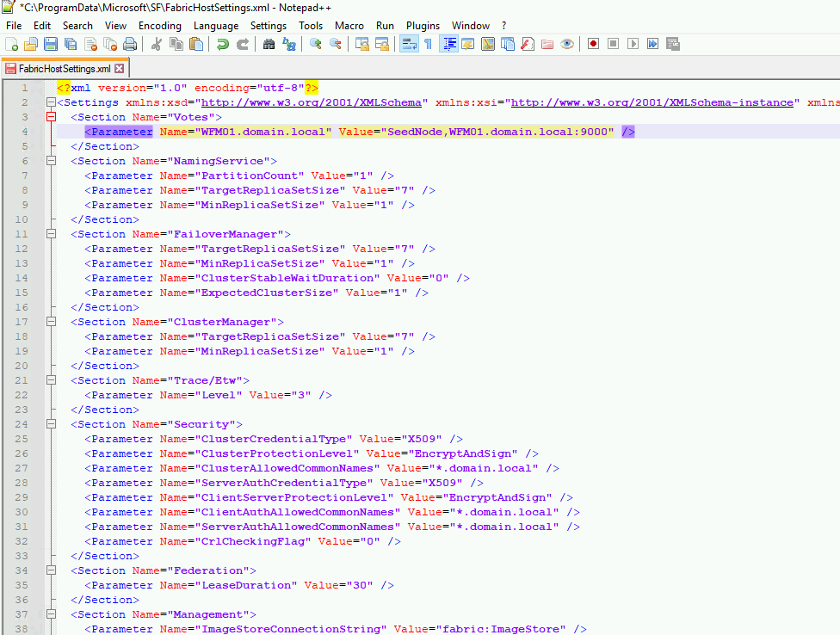Toggle Show All Characters pilcrow icon
The width and height of the screenshot is (840, 635).
(428, 44)
